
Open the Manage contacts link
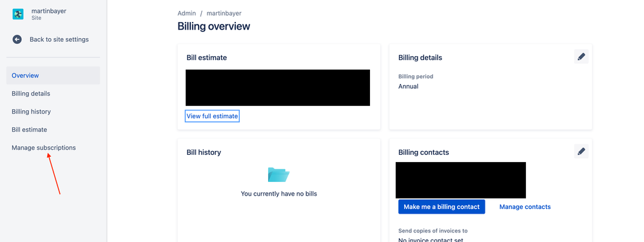pyautogui.click(x=525, y=207)
